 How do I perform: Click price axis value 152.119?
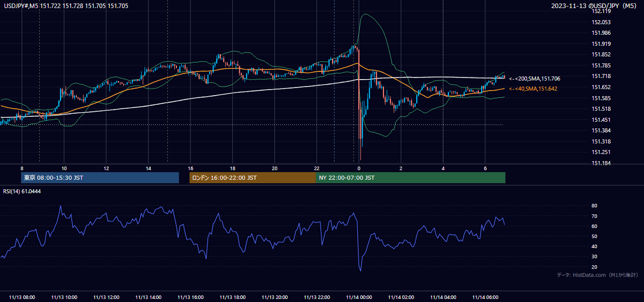click(x=601, y=11)
